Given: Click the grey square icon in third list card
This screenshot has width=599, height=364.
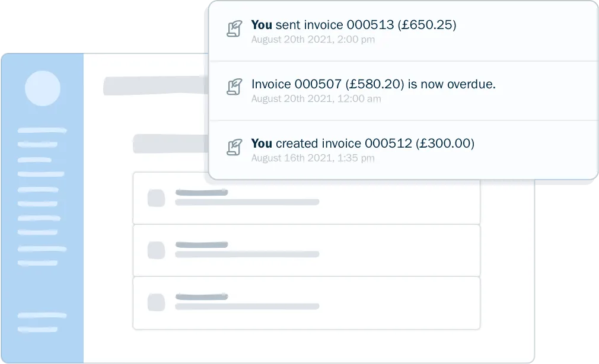Looking at the screenshot, I should tap(156, 302).
